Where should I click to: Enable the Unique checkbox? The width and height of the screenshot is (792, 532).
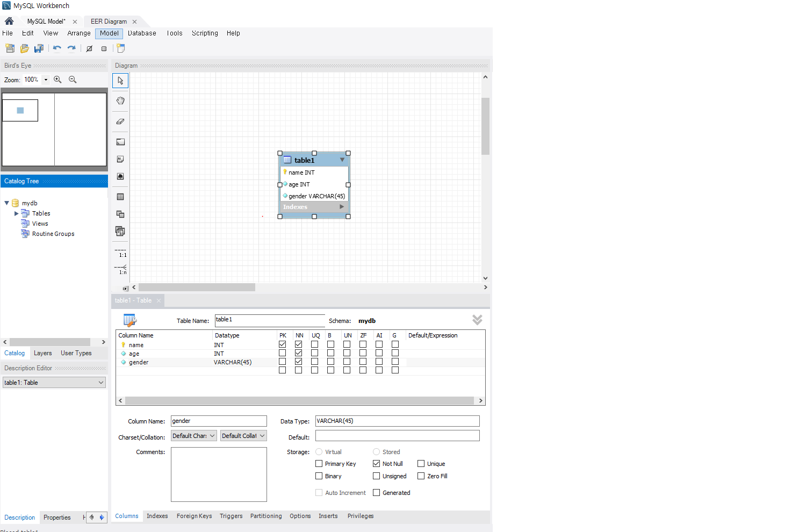[421, 464]
